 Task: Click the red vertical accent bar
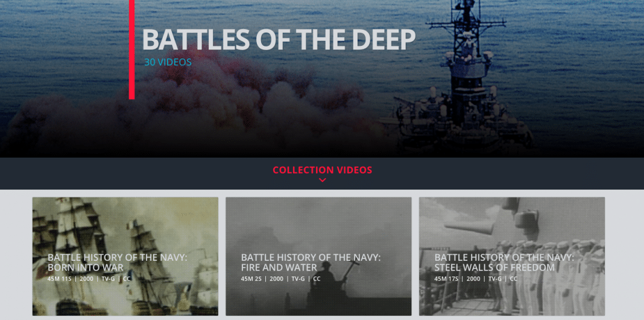tap(132, 50)
